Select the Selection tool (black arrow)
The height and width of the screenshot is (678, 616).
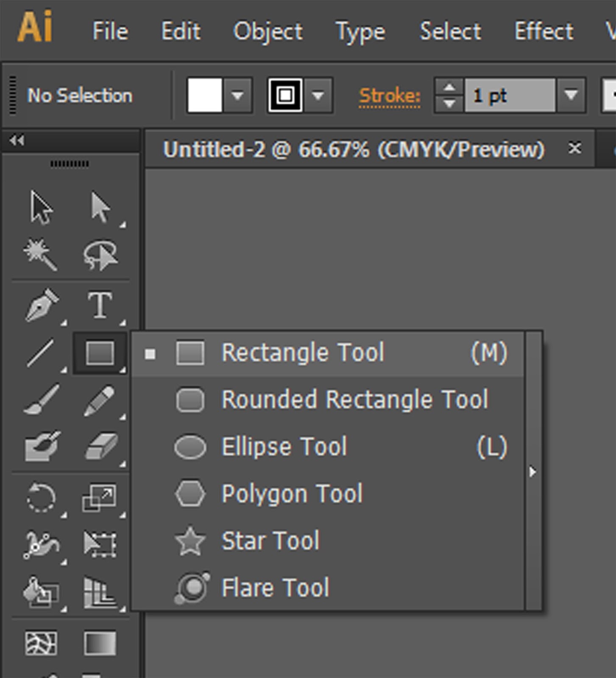pos(41,207)
